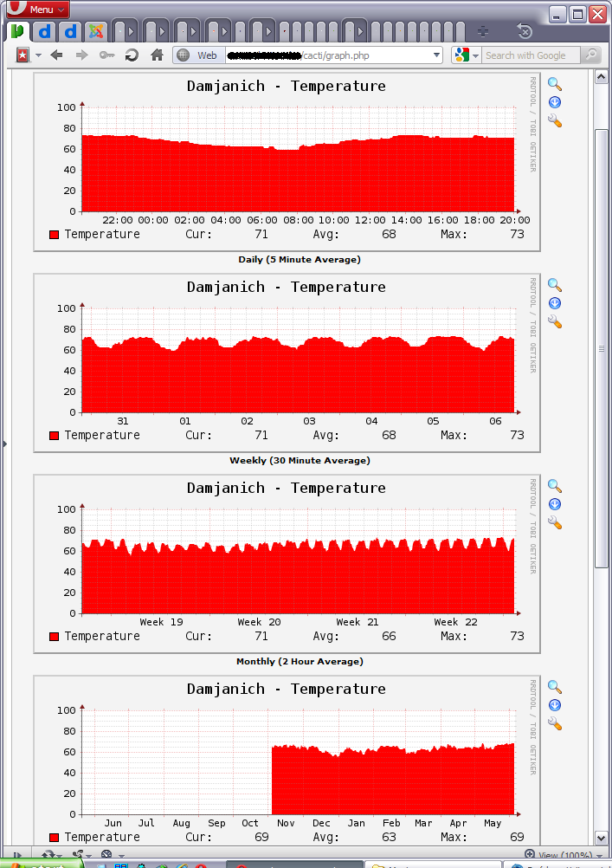Click the 'Weekly (30 Minute Average)' caption

coord(300,461)
